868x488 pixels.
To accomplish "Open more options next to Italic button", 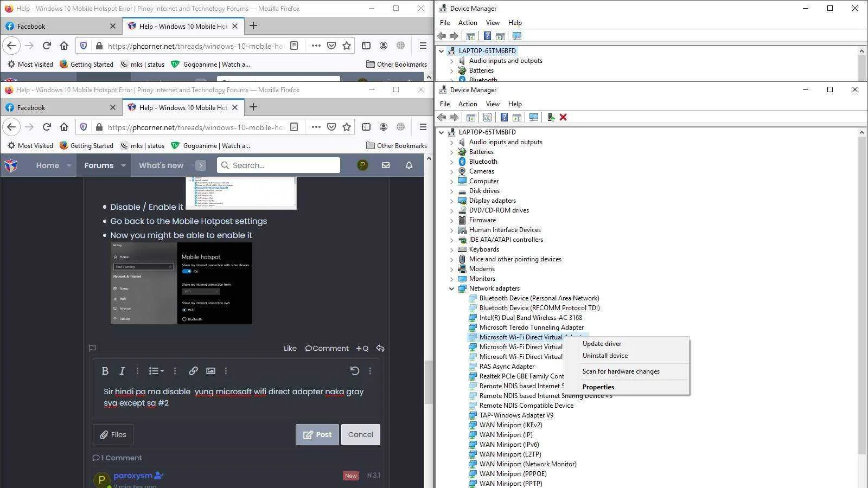I will click(137, 371).
